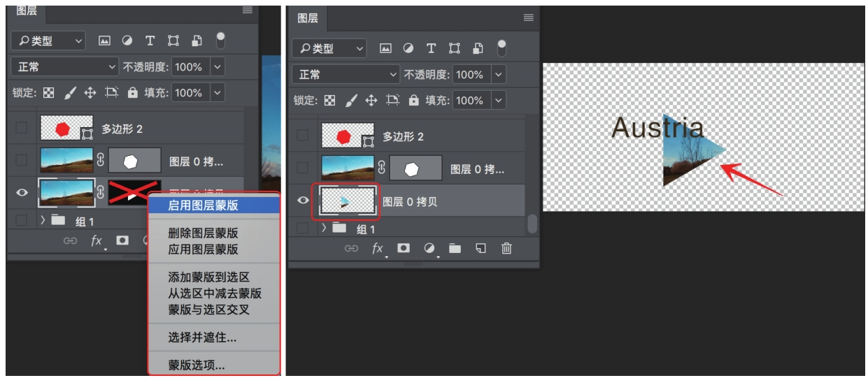Show 图层 0 拷... layer in left panel

click(x=20, y=160)
